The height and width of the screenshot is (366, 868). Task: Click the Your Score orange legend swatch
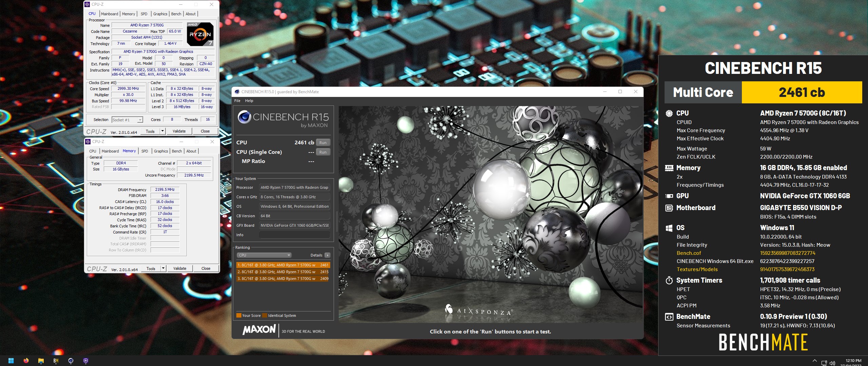tap(239, 316)
